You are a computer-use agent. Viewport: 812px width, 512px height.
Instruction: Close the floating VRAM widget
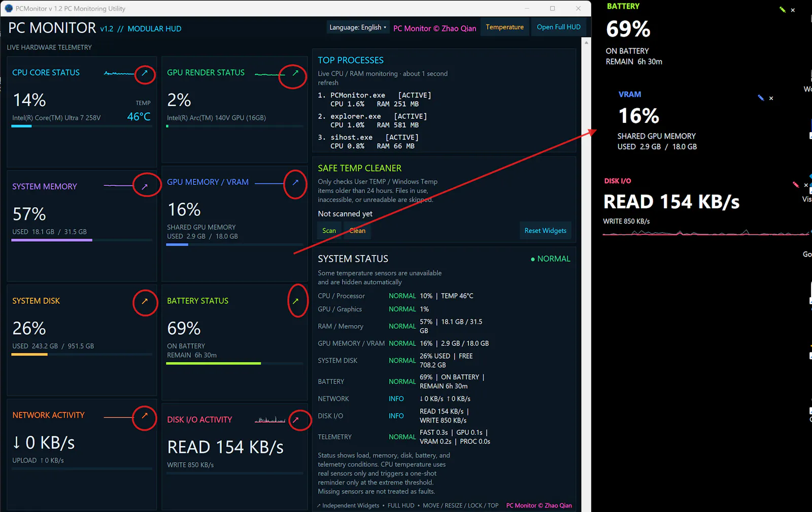click(x=771, y=99)
